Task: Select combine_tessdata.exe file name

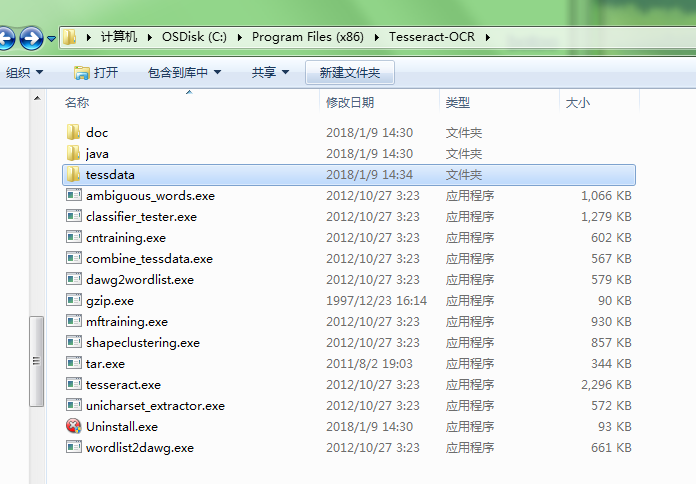Action: tap(149, 259)
